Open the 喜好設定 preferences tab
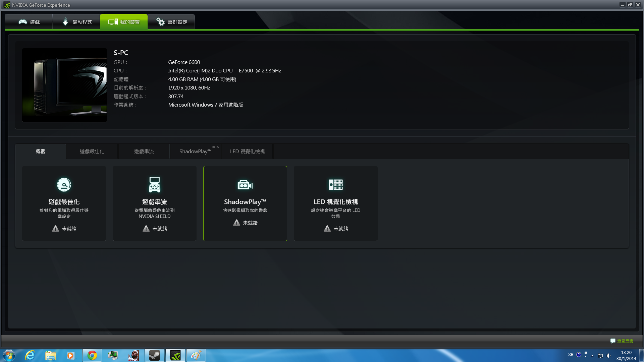 click(x=171, y=22)
